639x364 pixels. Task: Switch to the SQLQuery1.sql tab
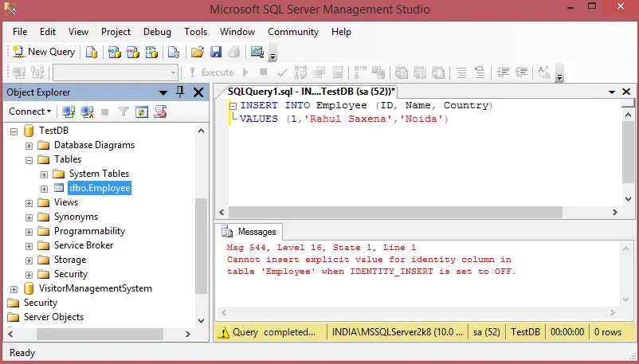pos(311,92)
